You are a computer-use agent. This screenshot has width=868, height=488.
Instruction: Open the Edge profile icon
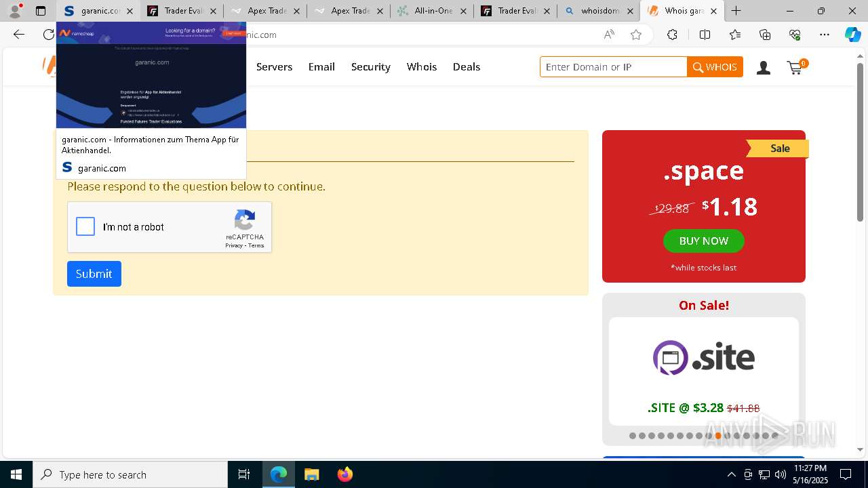point(15,11)
